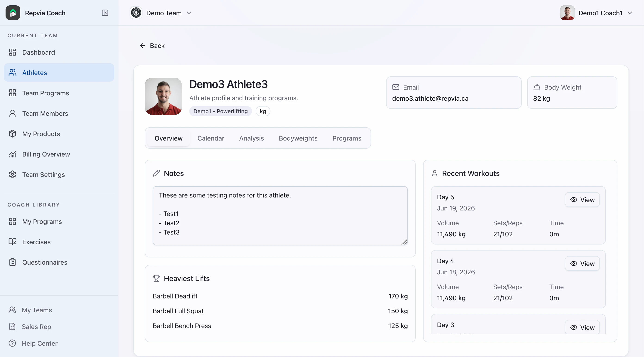Click the 82 kg body weight value
Image resolution: width=644 pixels, height=357 pixels.
click(x=542, y=99)
